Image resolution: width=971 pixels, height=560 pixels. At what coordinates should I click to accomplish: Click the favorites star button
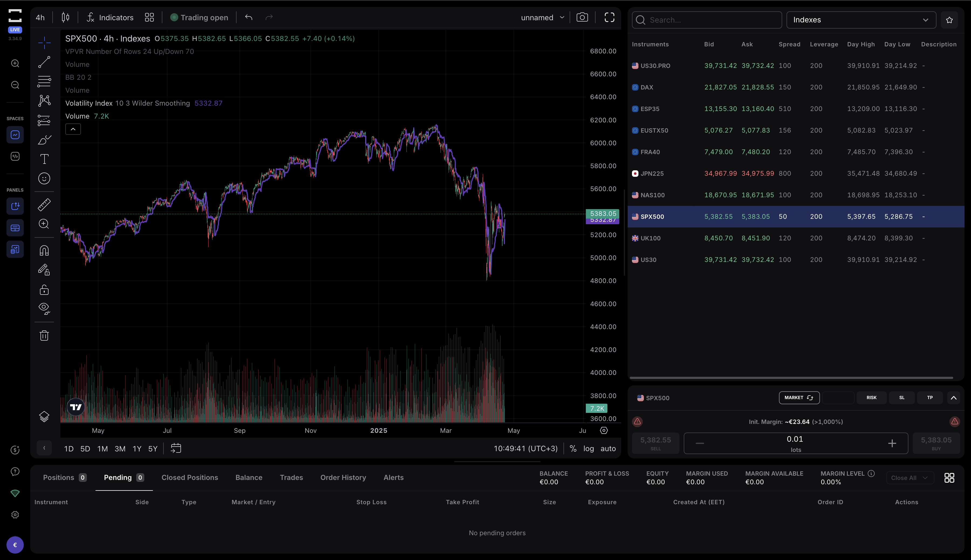click(x=949, y=20)
